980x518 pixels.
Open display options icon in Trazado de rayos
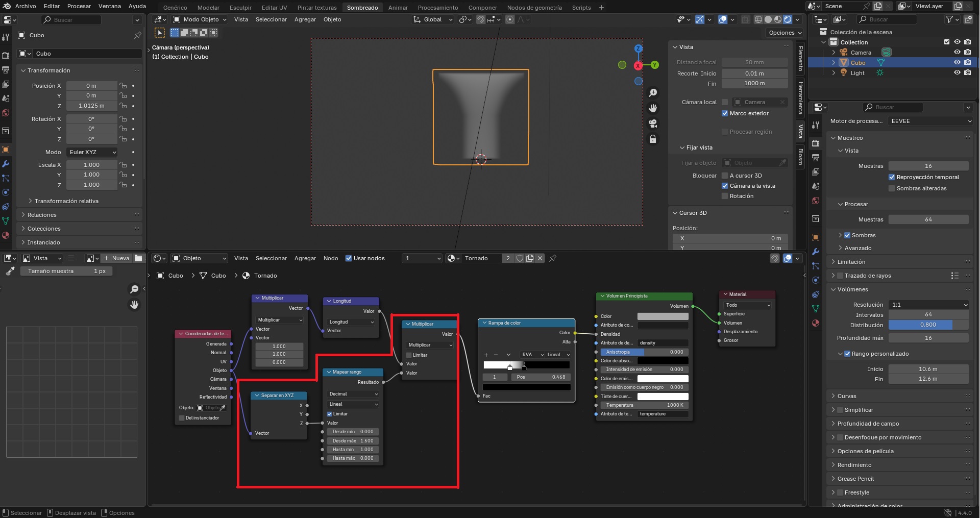tap(955, 276)
